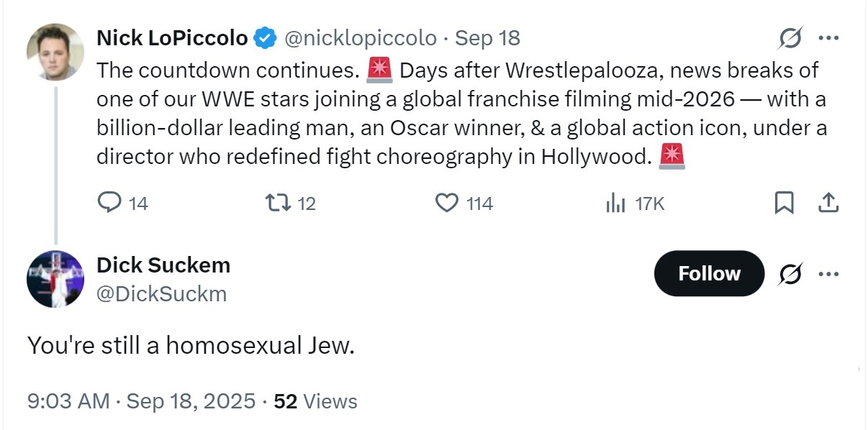Click the reply author's bold display name
The width and height of the screenshot is (868, 430).
163,265
